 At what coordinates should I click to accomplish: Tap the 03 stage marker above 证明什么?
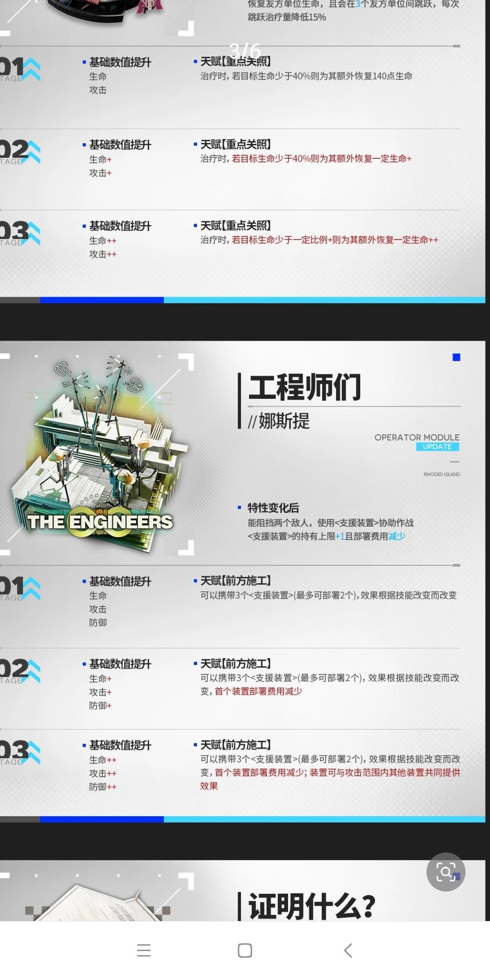click(20, 752)
